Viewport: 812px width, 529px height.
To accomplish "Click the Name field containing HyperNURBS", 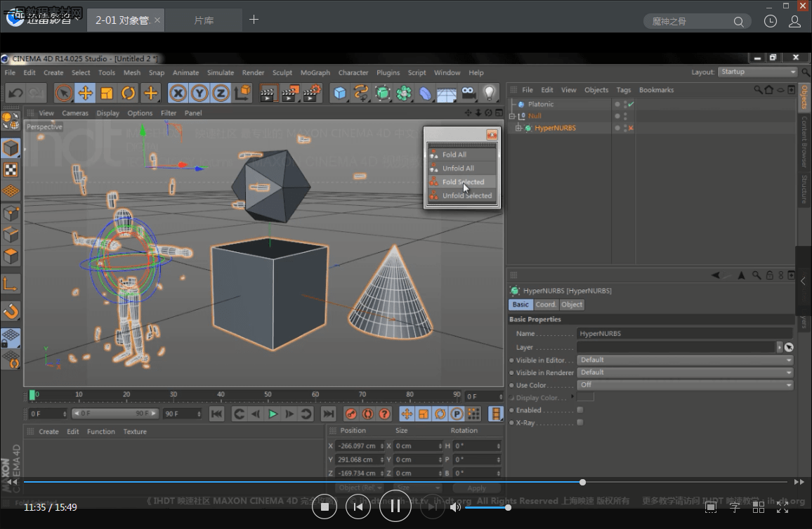I will [x=685, y=334].
